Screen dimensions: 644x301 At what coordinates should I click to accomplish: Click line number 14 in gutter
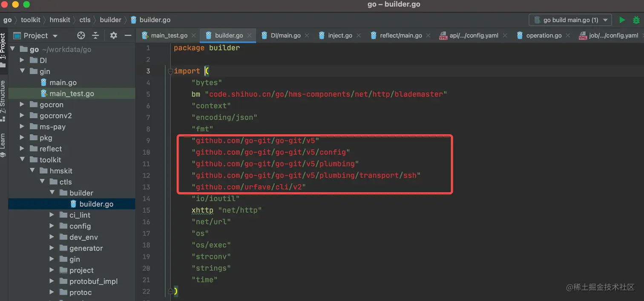coord(146,199)
